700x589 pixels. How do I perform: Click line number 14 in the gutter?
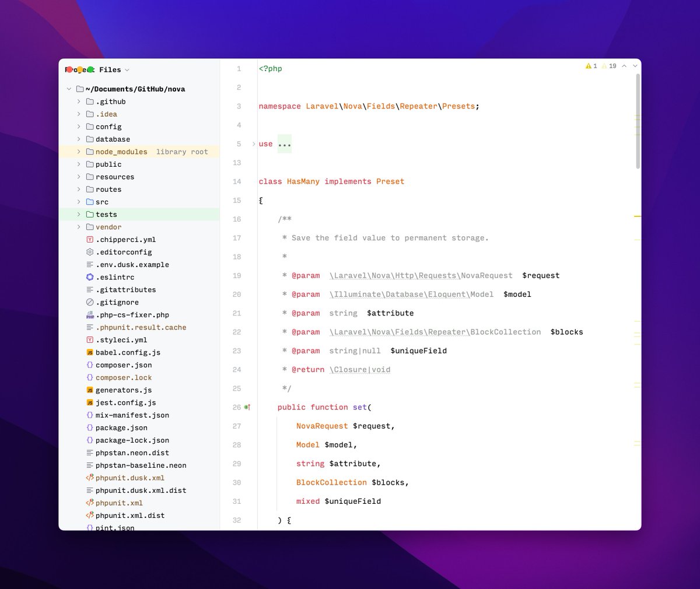coord(237,181)
